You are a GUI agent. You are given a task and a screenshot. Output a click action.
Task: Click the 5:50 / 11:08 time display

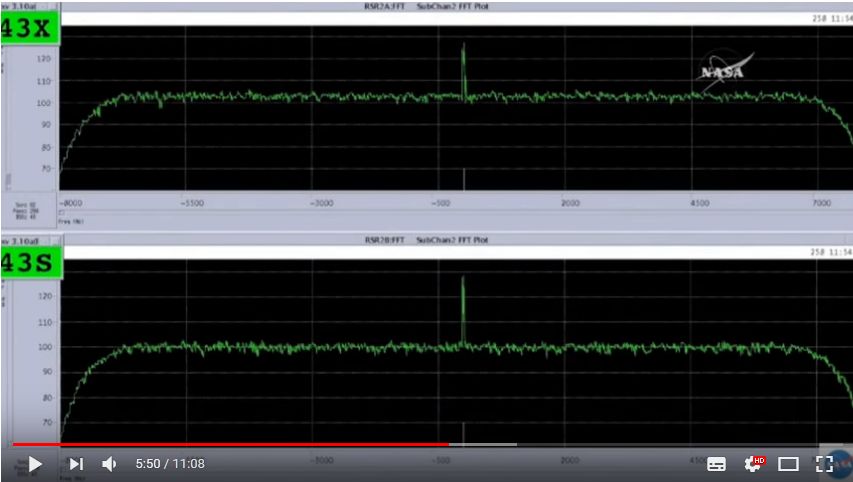[x=170, y=464]
